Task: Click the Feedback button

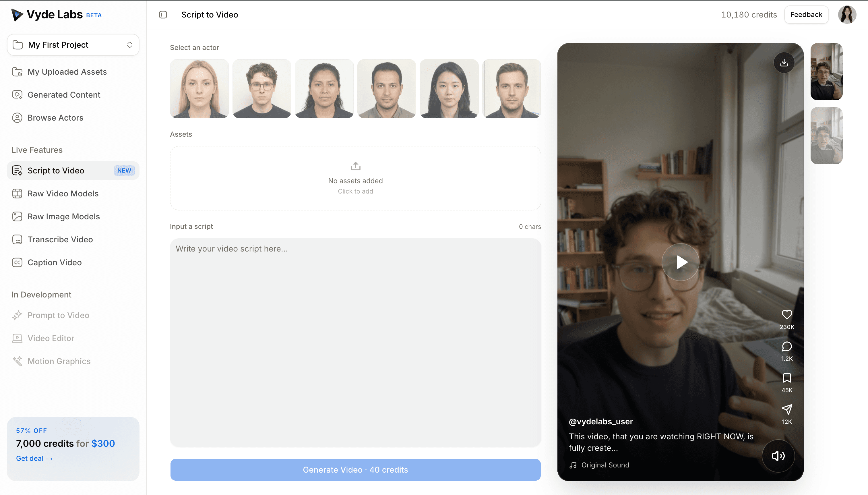Action: pyautogui.click(x=806, y=14)
